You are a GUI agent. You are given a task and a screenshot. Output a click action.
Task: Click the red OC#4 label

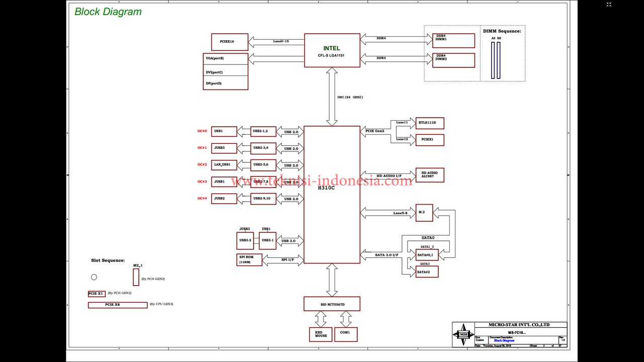[202, 198]
